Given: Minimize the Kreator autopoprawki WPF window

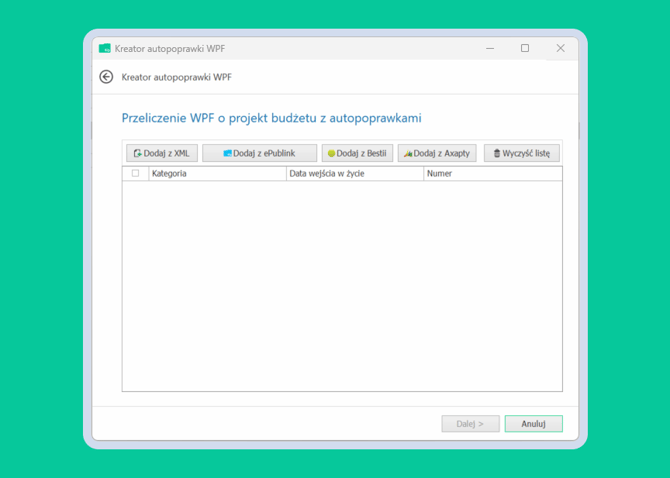Looking at the screenshot, I should [490, 48].
